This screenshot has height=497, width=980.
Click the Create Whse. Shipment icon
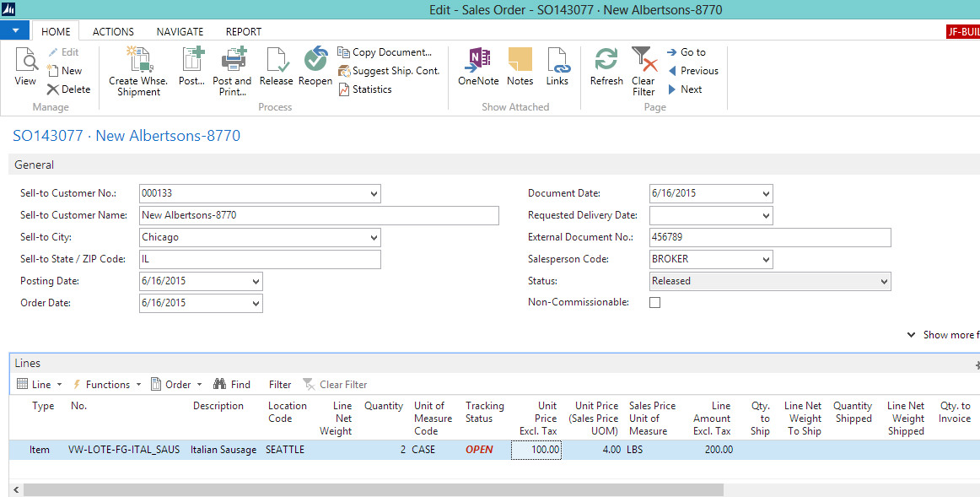click(x=138, y=61)
